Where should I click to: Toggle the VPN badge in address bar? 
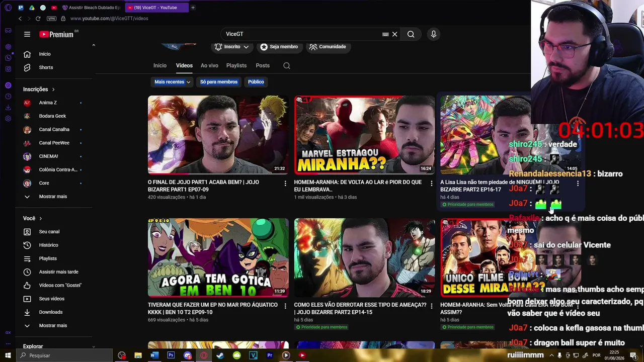point(51,19)
